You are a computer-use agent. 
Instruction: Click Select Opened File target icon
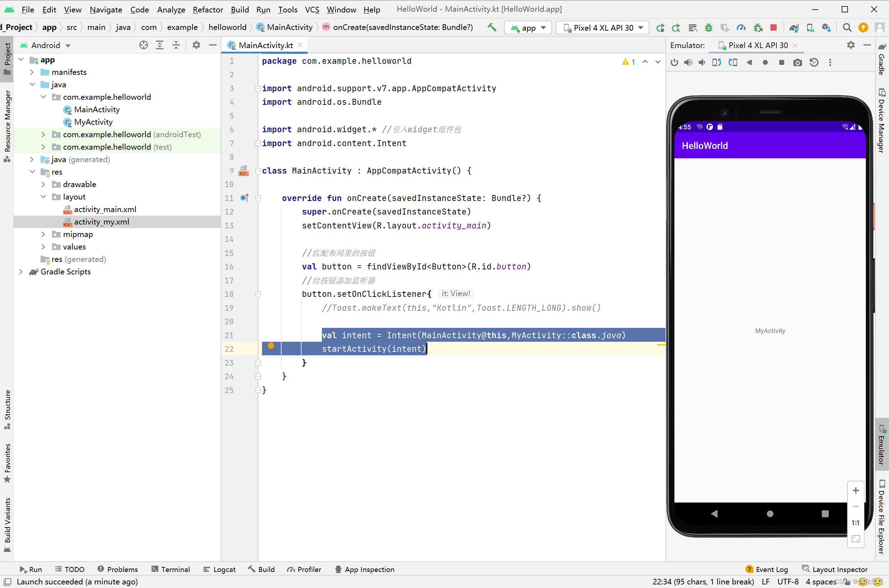[x=143, y=45]
